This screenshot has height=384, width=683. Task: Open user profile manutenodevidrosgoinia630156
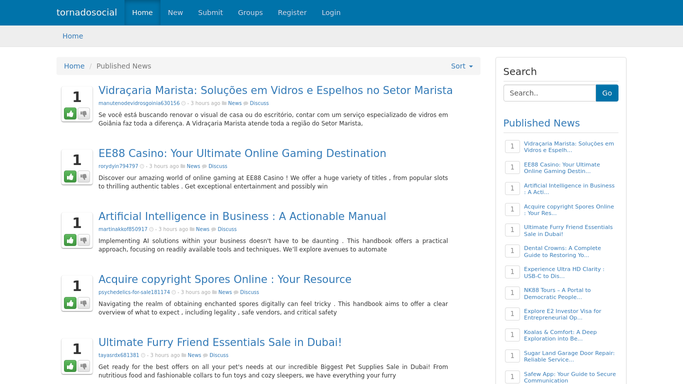139,103
